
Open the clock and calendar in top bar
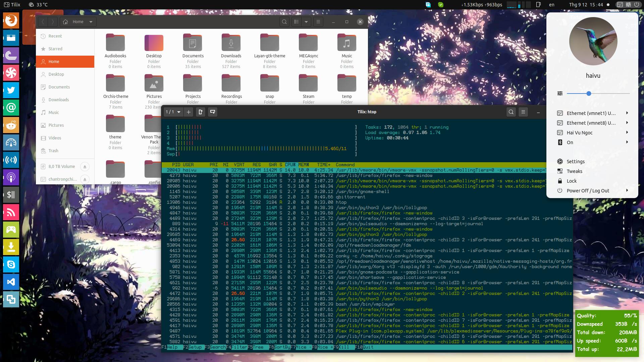pos(586,5)
